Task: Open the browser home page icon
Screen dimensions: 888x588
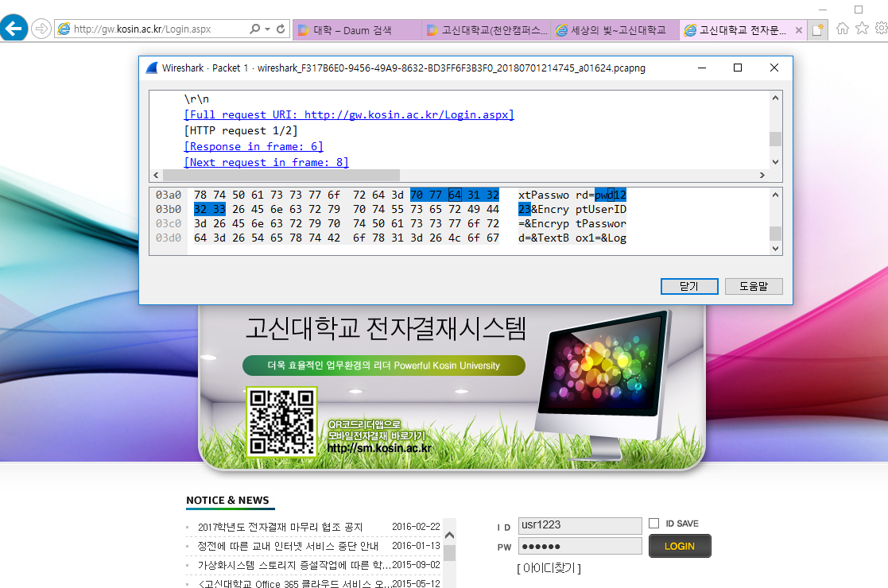Action: click(843, 29)
